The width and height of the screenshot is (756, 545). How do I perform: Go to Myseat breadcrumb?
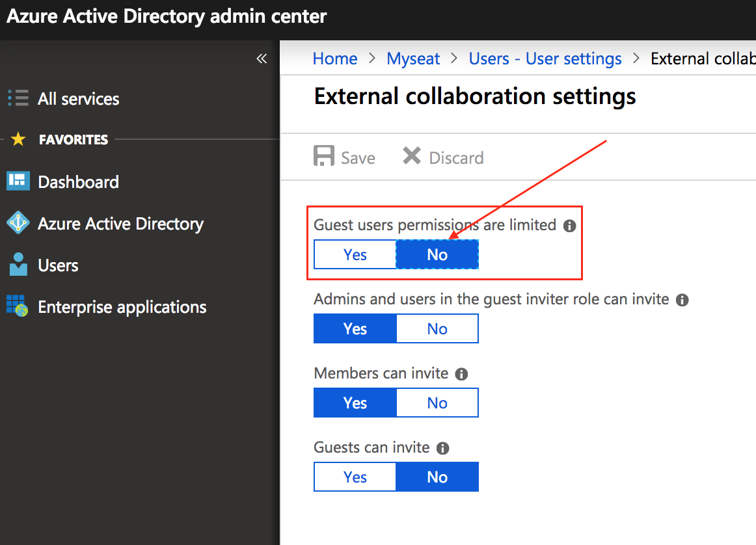(x=413, y=59)
